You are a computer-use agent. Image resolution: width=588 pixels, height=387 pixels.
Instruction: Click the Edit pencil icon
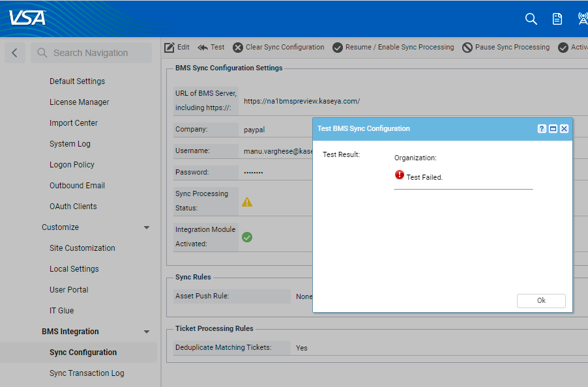tap(169, 48)
